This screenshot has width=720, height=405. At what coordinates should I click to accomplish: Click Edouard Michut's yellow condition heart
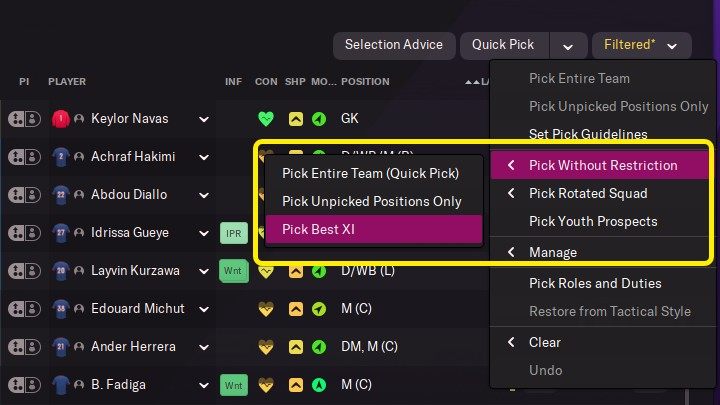[x=265, y=309]
